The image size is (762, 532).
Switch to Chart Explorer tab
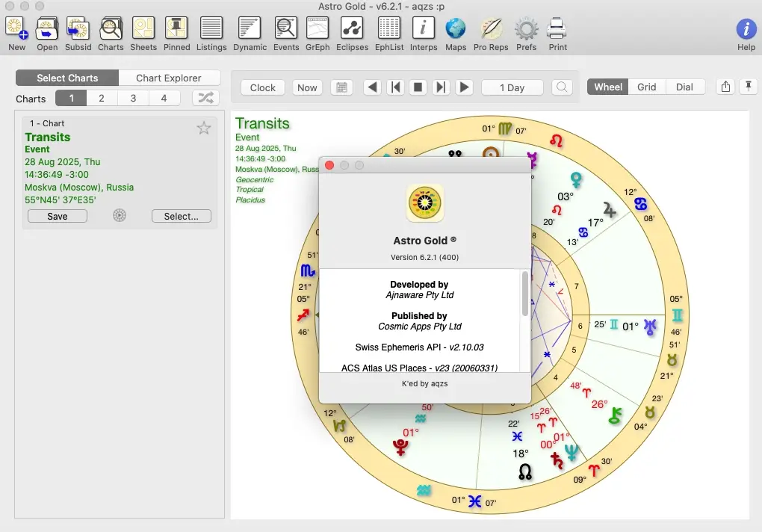[x=169, y=78]
